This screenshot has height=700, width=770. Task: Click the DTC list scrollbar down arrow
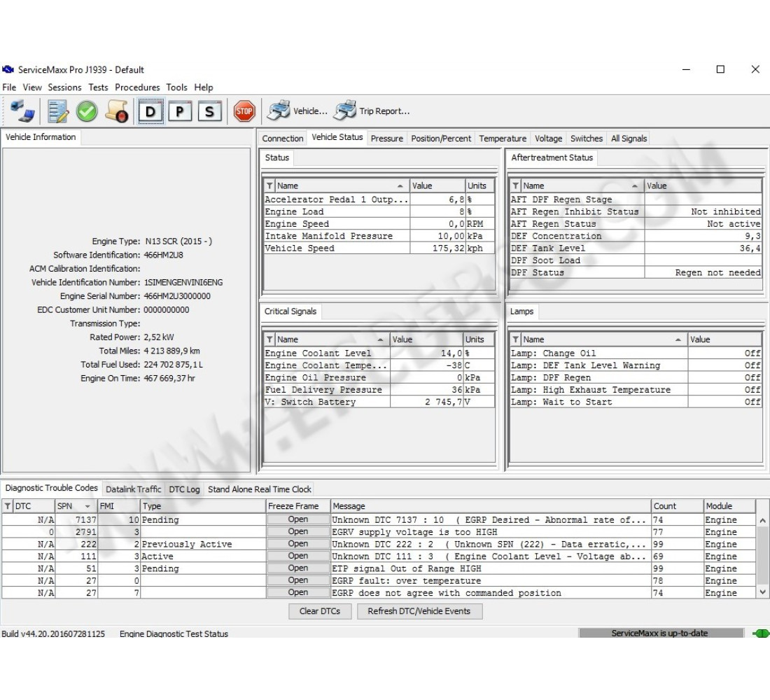(762, 592)
